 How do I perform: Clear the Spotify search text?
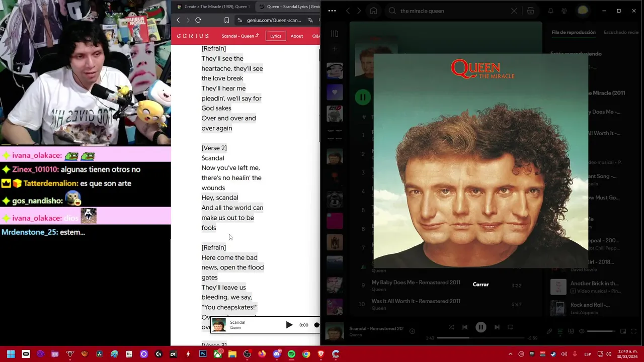pyautogui.click(x=514, y=11)
